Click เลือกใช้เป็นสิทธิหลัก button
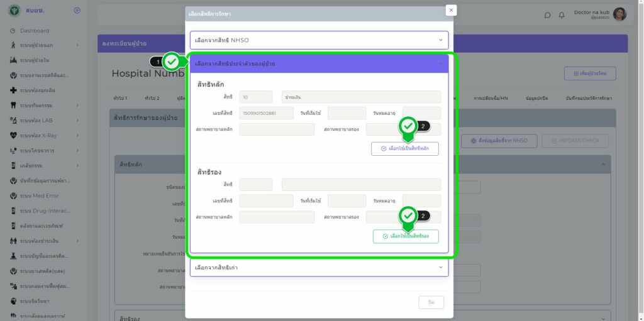The width and height of the screenshot is (644, 321). pos(405,149)
